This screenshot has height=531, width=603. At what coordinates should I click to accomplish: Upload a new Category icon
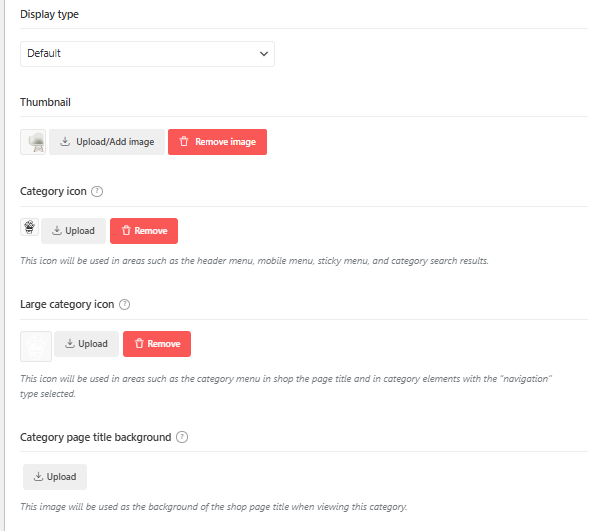tap(73, 231)
